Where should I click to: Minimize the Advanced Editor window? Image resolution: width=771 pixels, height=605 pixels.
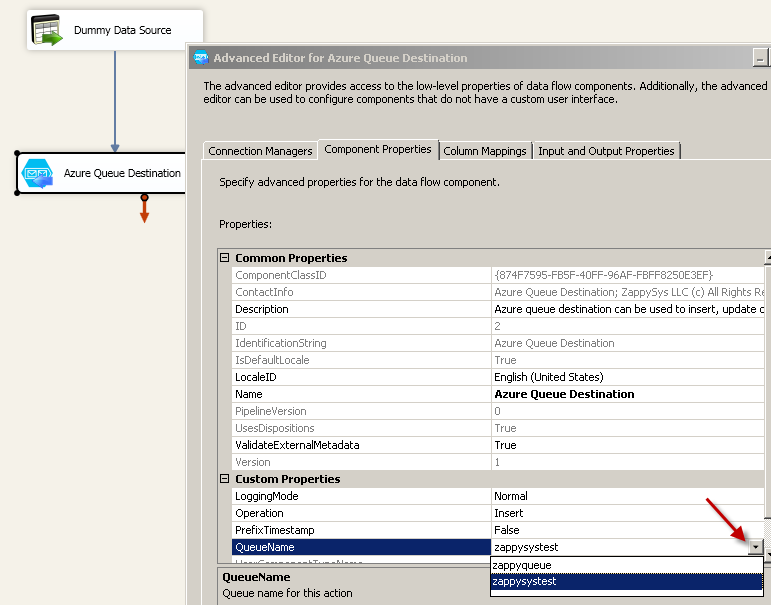tap(760, 58)
